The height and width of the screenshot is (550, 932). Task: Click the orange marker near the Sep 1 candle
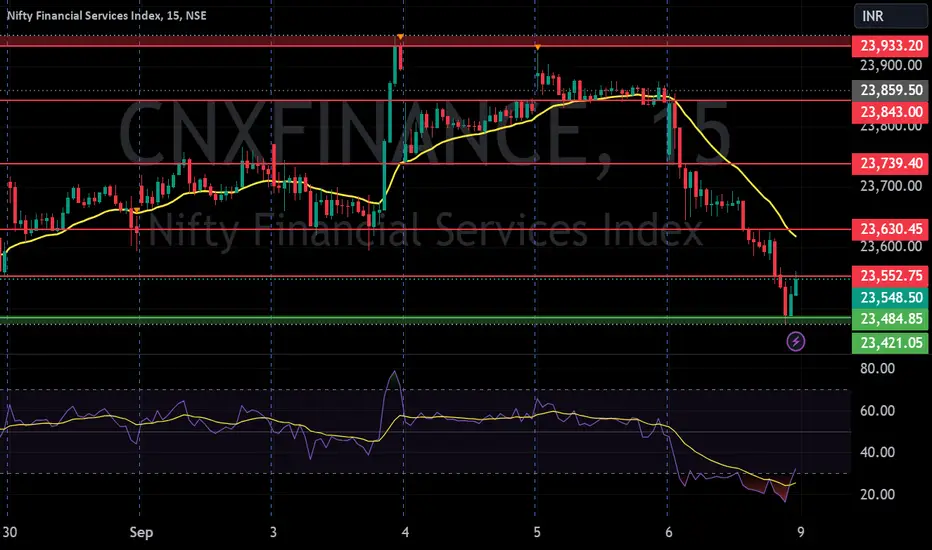(x=137, y=210)
